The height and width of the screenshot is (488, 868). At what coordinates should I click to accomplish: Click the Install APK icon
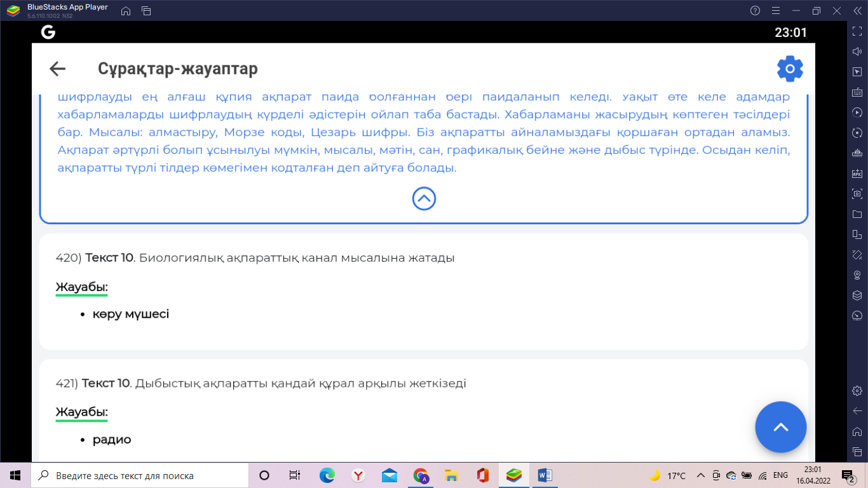pyautogui.click(x=857, y=173)
